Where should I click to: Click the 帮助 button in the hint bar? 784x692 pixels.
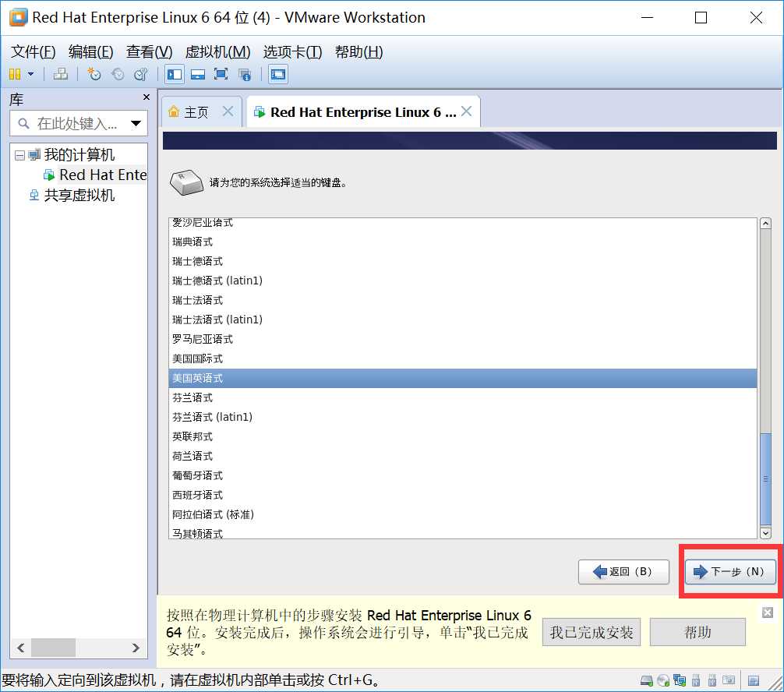(697, 632)
